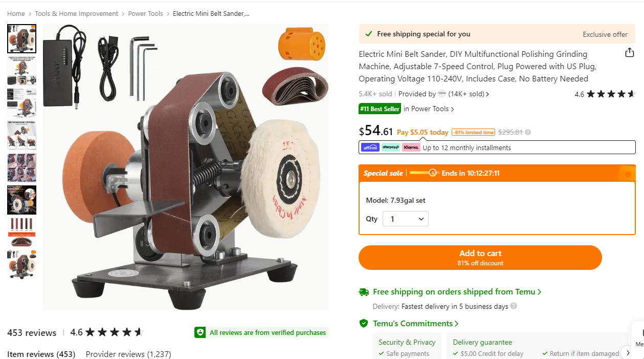Open Tools & Home Improvement breadcrumb
644x359 pixels.
pyautogui.click(x=76, y=14)
